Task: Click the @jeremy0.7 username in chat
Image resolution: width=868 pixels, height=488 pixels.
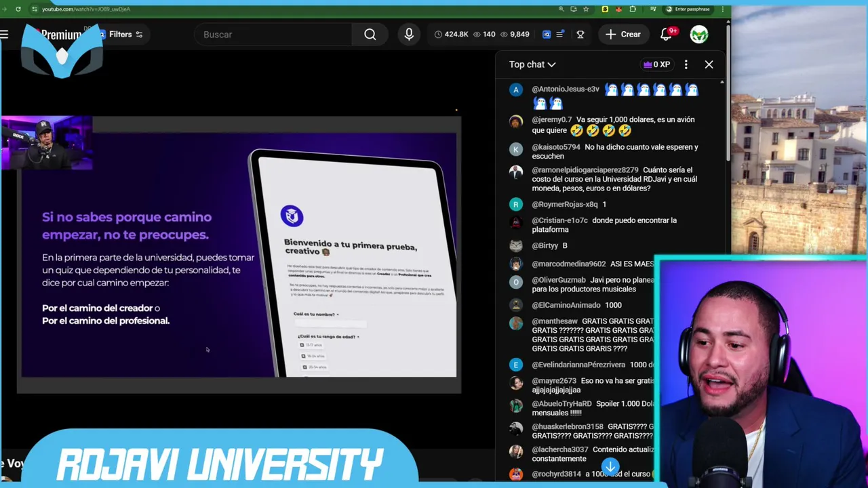Action: click(551, 119)
